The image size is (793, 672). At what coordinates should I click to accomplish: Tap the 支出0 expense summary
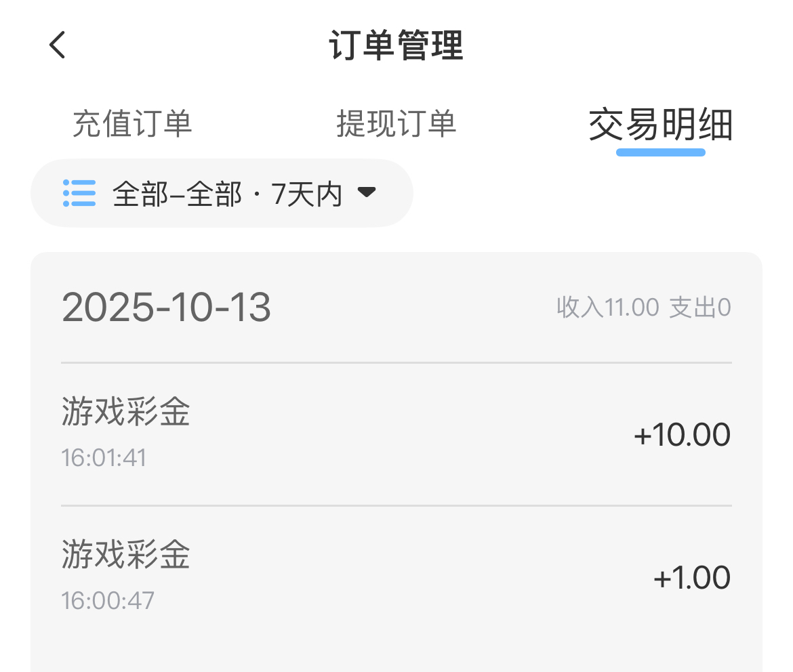coord(699,308)
